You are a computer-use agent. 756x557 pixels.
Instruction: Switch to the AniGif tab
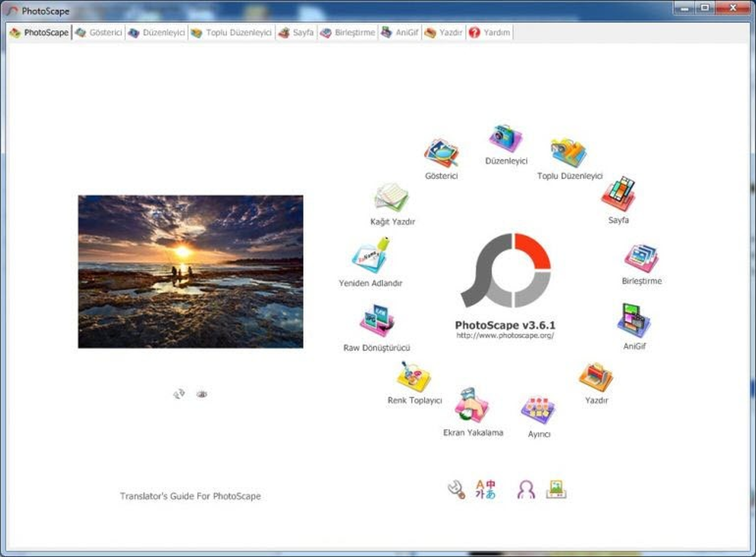pos(399,33)
